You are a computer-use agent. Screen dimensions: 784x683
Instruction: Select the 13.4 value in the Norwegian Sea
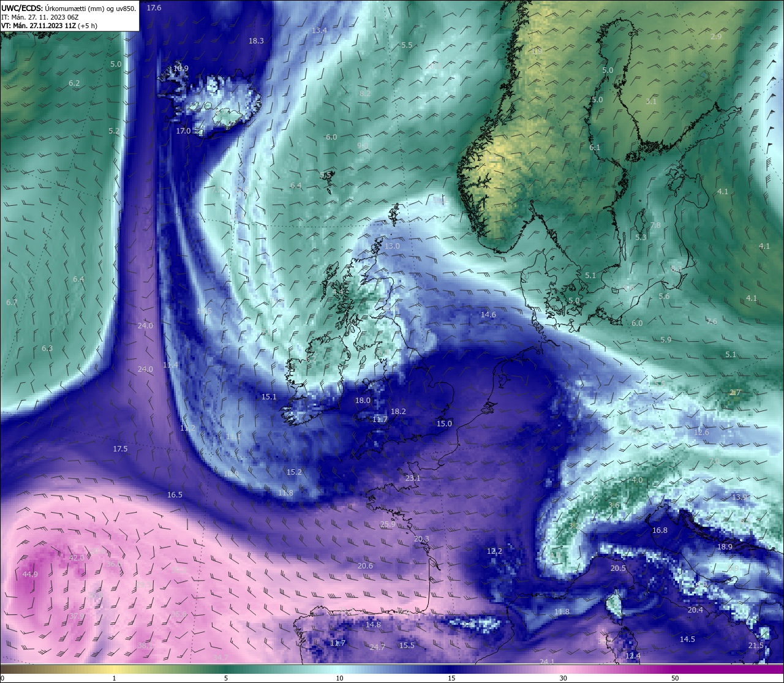click(x=319, y=31)
